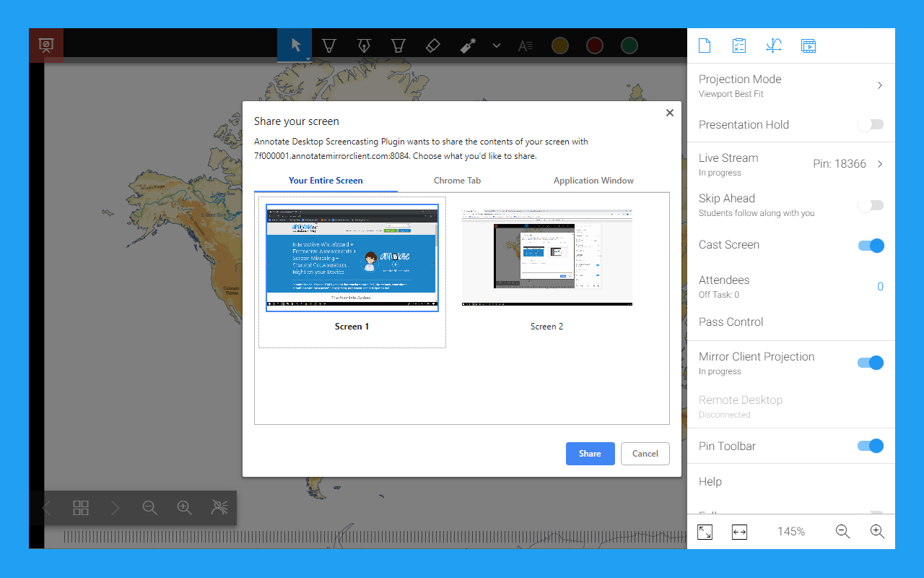Screen dimensions: 924x578
Task: Click the Share button
Action: coord(590,454)
